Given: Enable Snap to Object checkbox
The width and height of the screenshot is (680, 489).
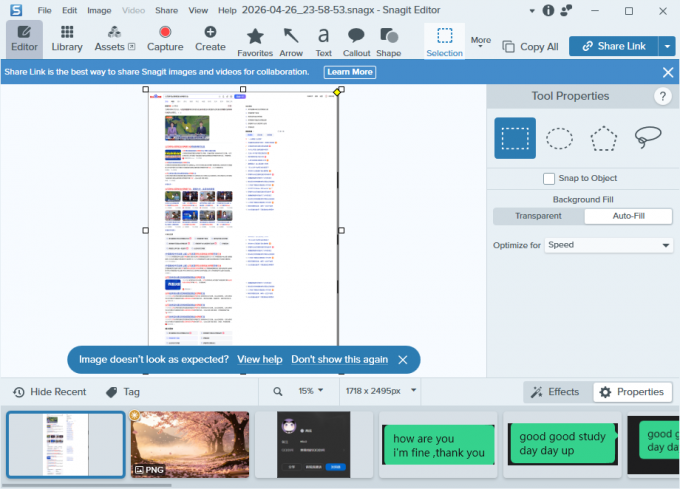Looking at the screenshot, I should (x=549, y=179).
